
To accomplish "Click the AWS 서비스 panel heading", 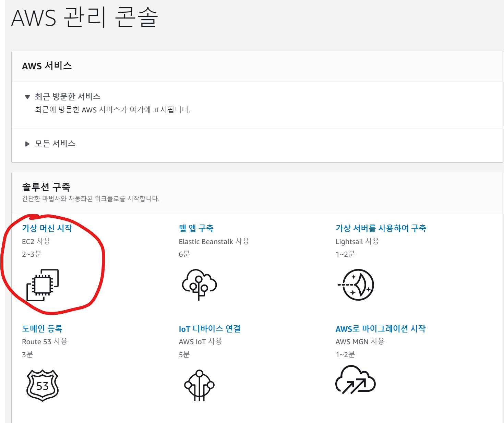I will [47, 66].
